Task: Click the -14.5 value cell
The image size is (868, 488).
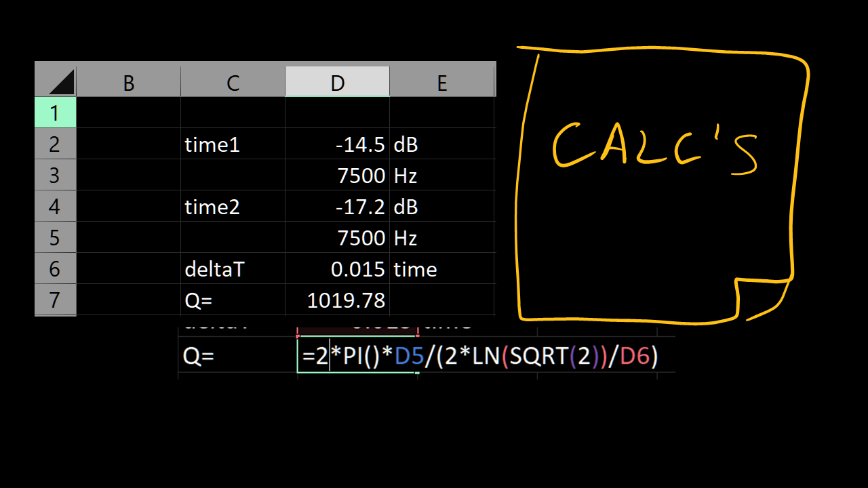Action: (338, 144)
